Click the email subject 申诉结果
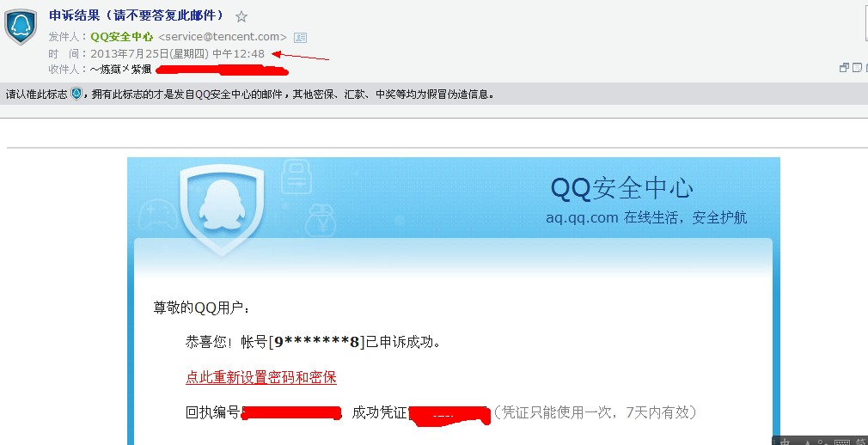This screenshot has width=868, height=445. 74,15
